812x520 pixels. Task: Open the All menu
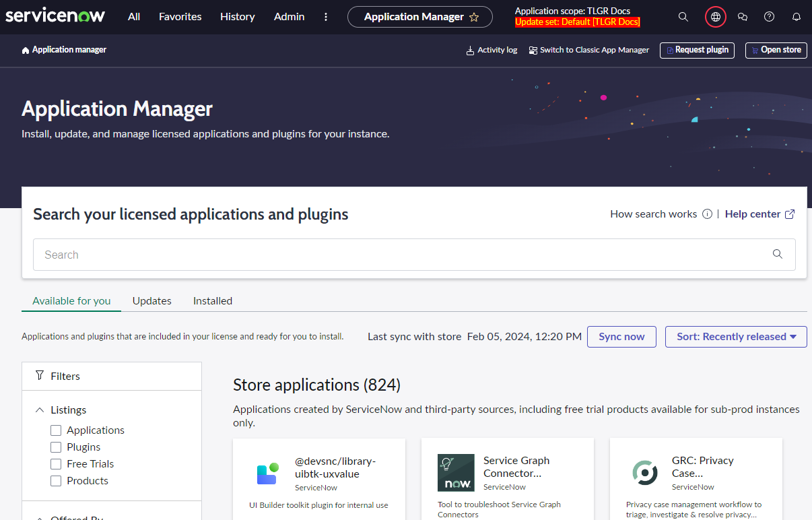[x=134, y=17]
